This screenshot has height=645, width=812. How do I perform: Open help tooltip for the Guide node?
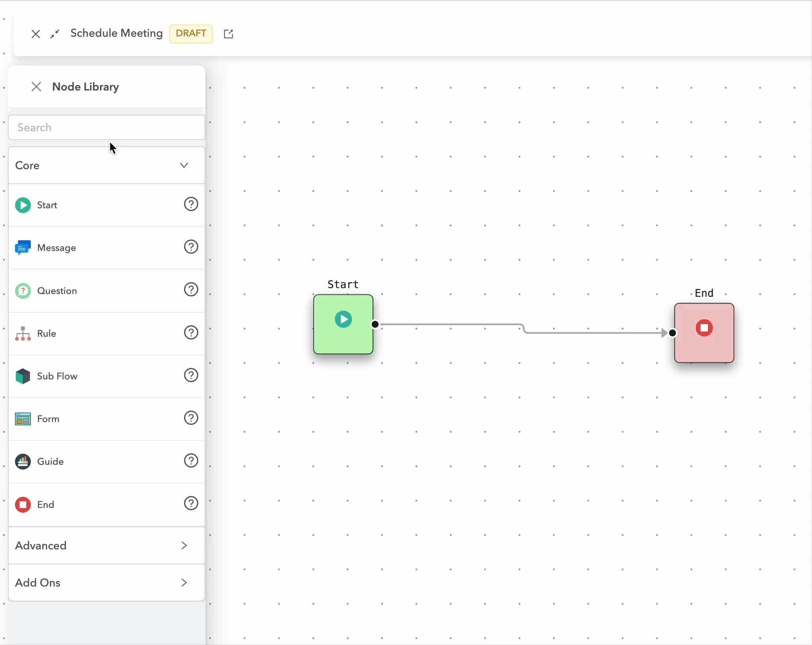pyautogui.click(x=191, y=460)
